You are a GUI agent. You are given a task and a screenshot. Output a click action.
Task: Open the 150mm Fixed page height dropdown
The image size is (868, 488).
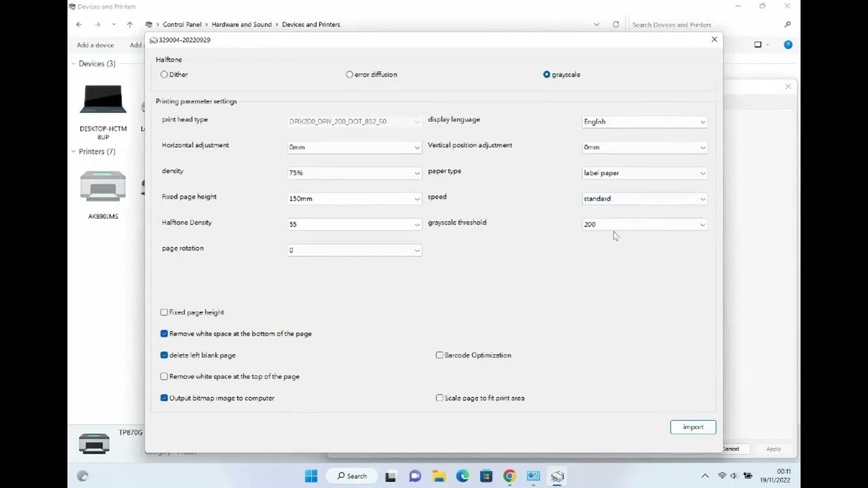(355, 199)
